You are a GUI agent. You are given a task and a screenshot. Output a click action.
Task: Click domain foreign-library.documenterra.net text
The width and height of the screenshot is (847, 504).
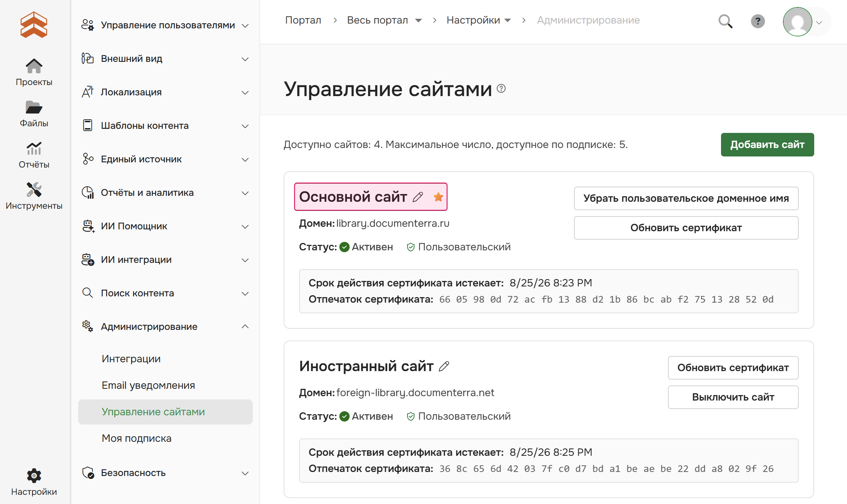(415, 393)
